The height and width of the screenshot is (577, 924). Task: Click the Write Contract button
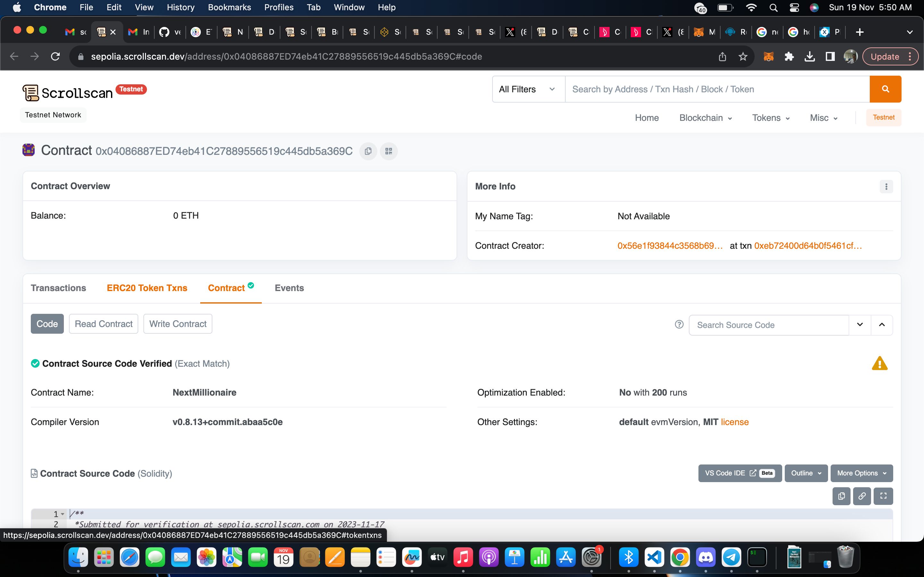pos(178,324)
